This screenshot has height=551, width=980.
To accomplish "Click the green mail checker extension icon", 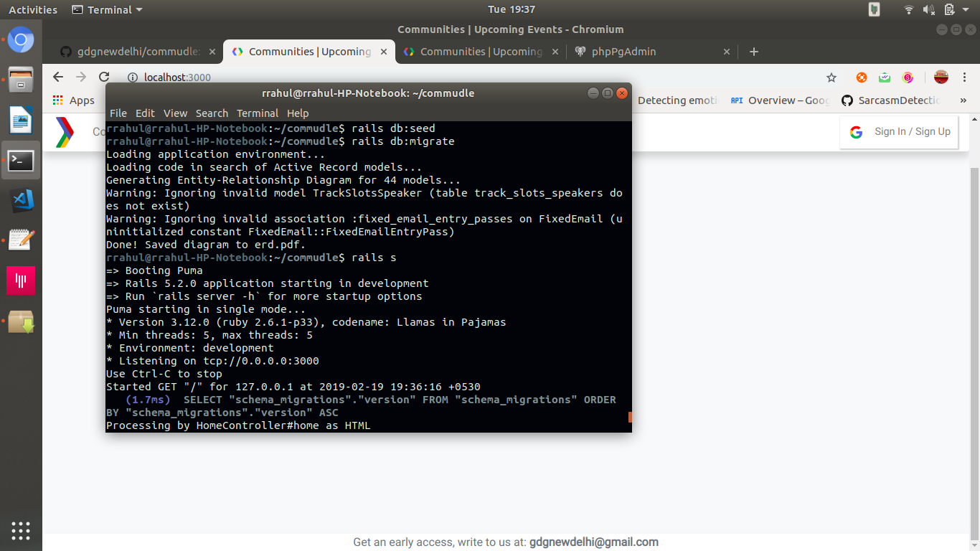I will [x=884, y=77].
